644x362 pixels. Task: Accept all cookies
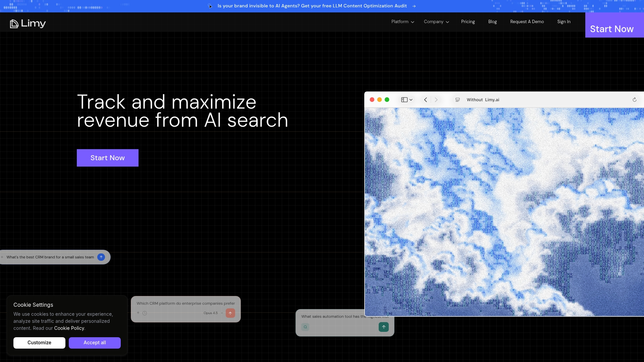click(x=95, y=343)
